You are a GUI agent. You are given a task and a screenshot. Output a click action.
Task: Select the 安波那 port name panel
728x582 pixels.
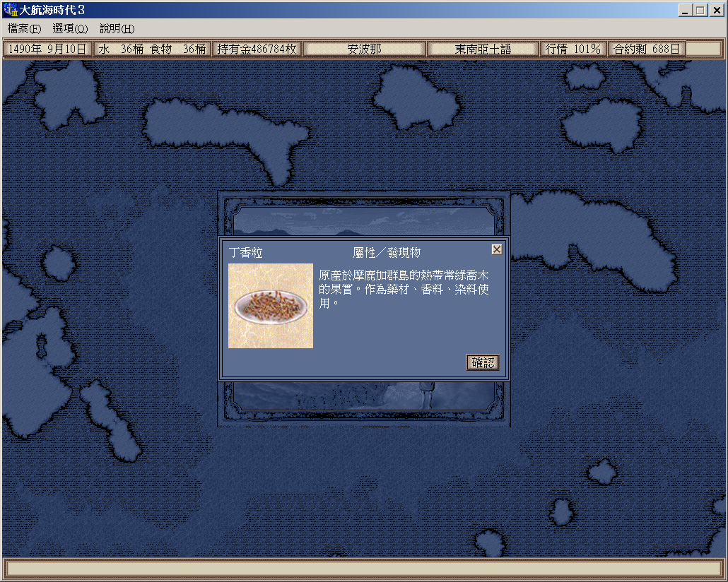[364, 49]
